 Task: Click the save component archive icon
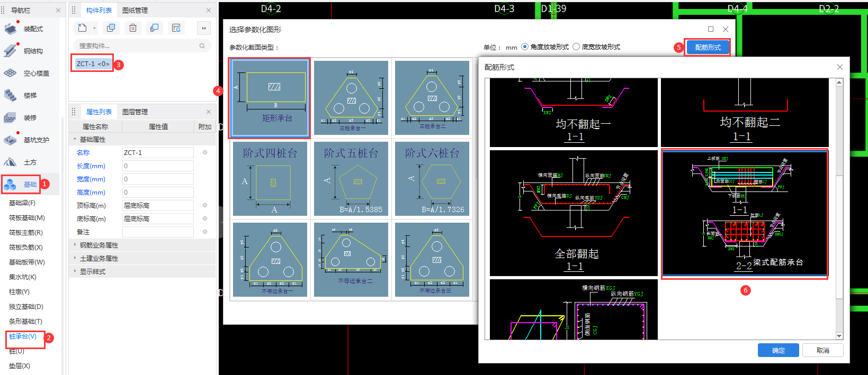point(176,28)
